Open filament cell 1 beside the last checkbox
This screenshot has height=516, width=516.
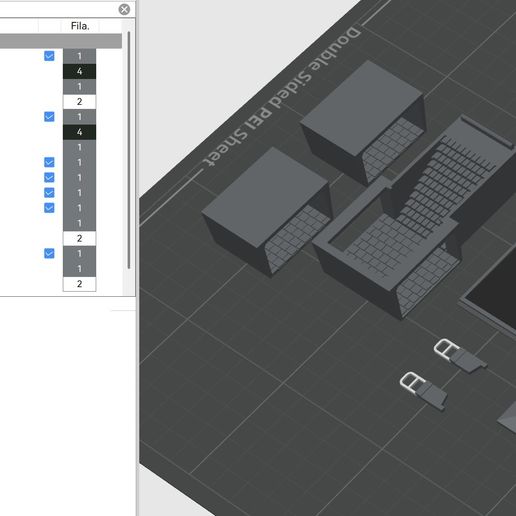pyautogui.click(x=79, y=254)
